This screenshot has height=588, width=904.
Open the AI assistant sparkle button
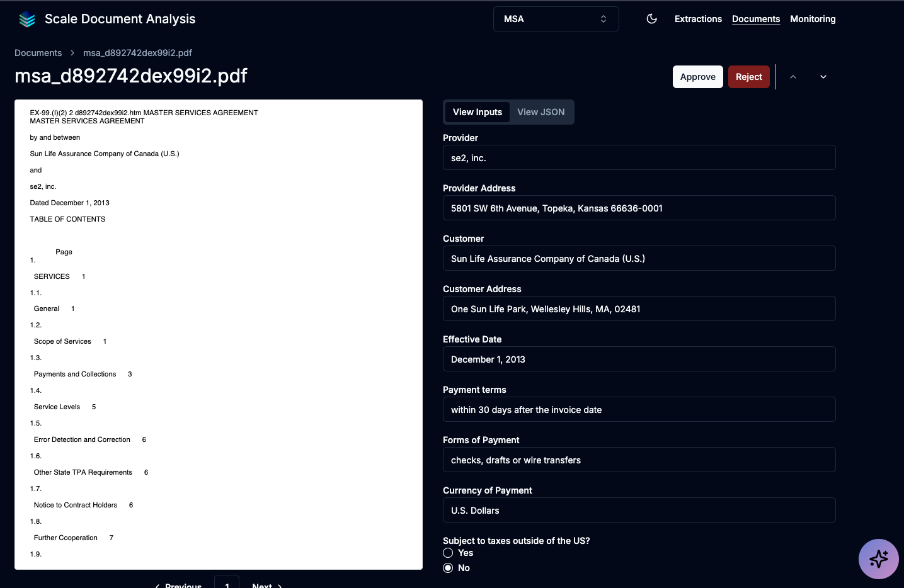[878, 558]
